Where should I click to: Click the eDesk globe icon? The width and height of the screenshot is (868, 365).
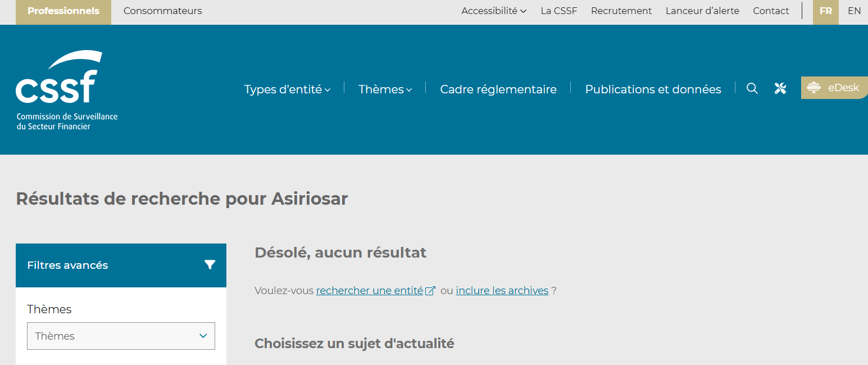pyautogui.click(x=814, y=88)
